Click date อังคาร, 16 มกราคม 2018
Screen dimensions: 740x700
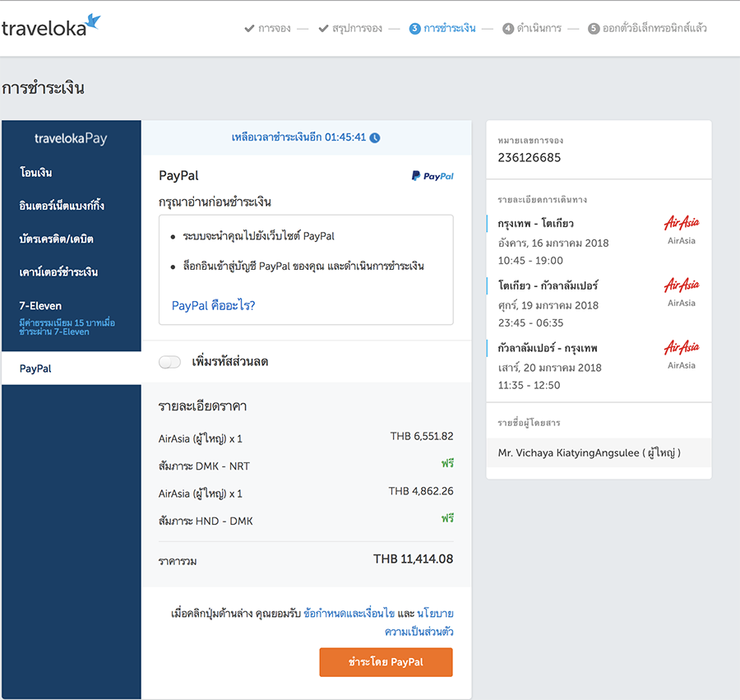click(553, 243)
